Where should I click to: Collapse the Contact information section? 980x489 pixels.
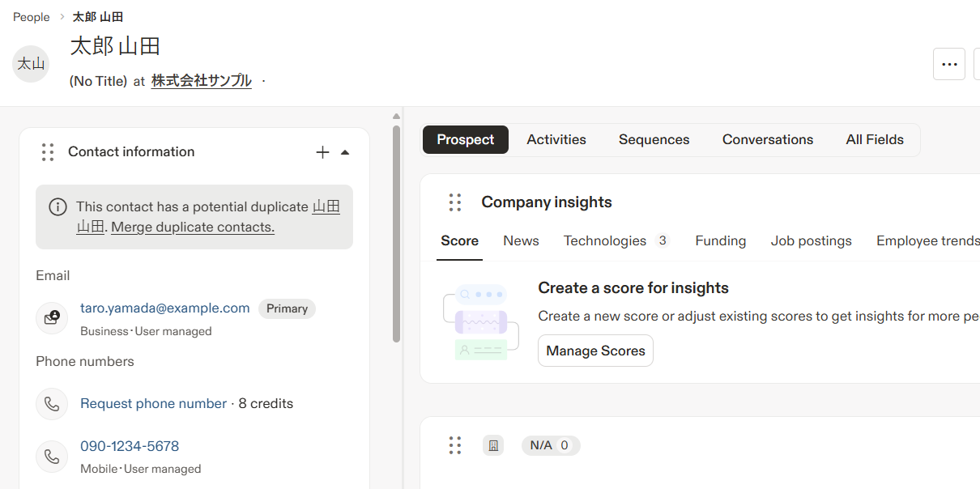click(345, 152)
